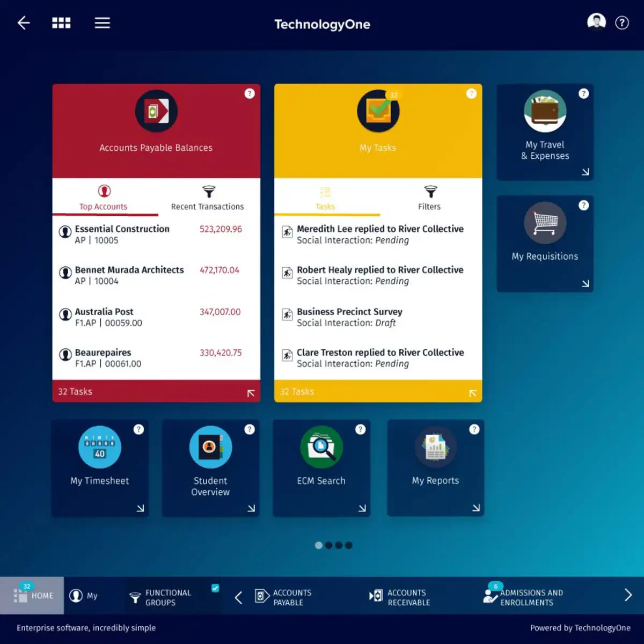Click the My Tasks checkmark icon

378,111
